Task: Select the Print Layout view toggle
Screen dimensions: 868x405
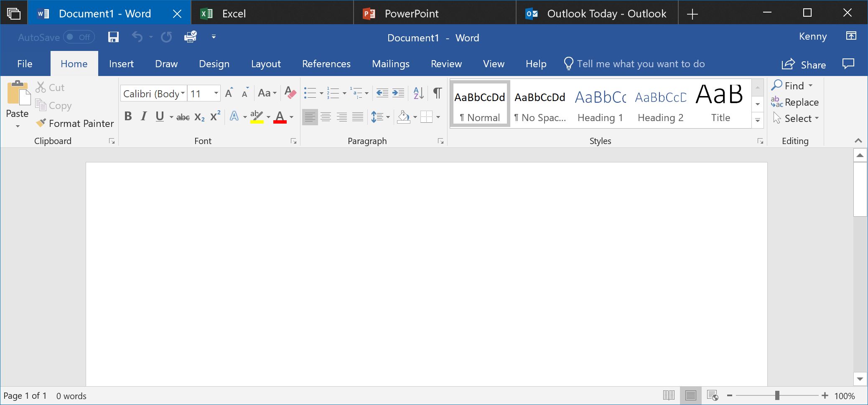Action: [691, 395]
